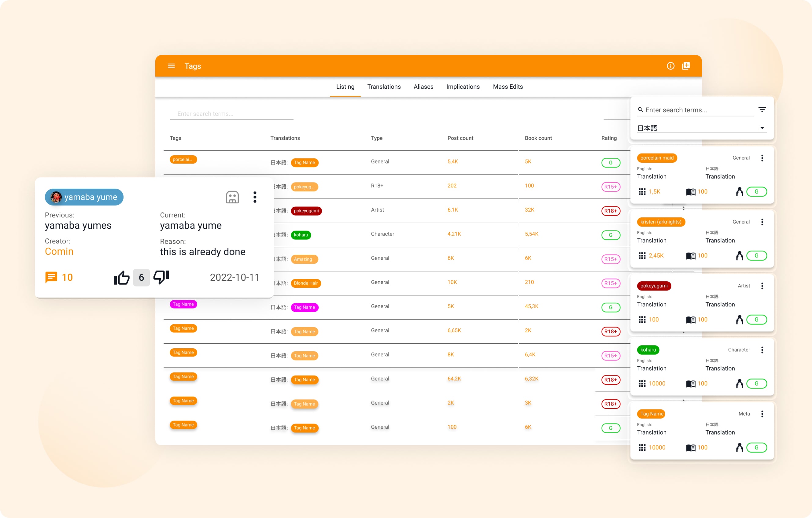
Task: Toggle the R18+ rating badge in pokeyugami row
Action: click(610, 211)
